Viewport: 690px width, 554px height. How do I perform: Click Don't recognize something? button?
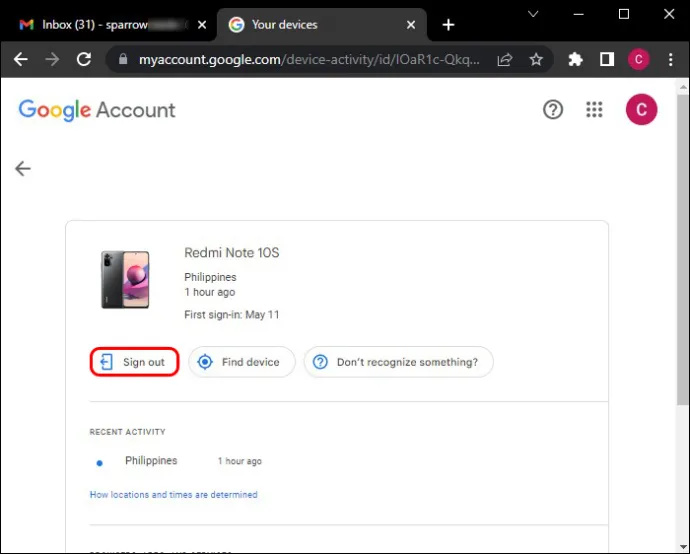point(398,362)
